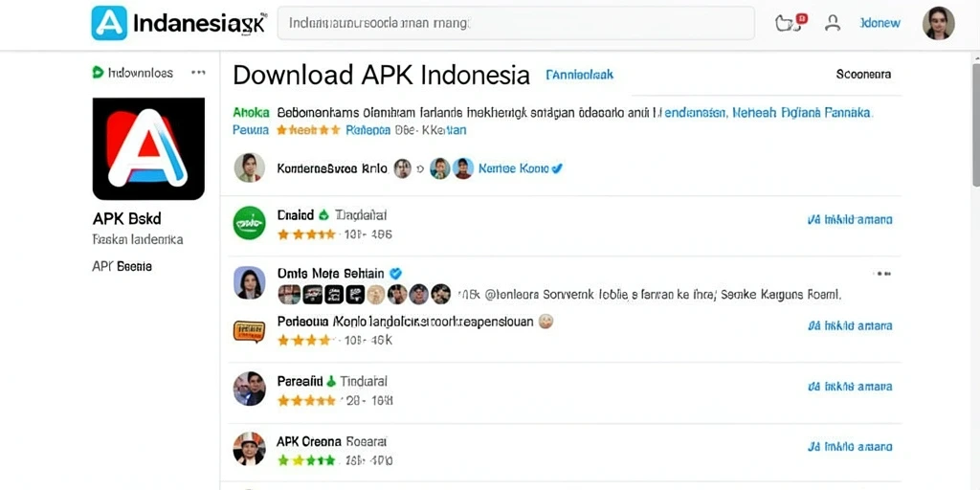
Task: Click the Dnaied app title
Action: pos(295,215)
